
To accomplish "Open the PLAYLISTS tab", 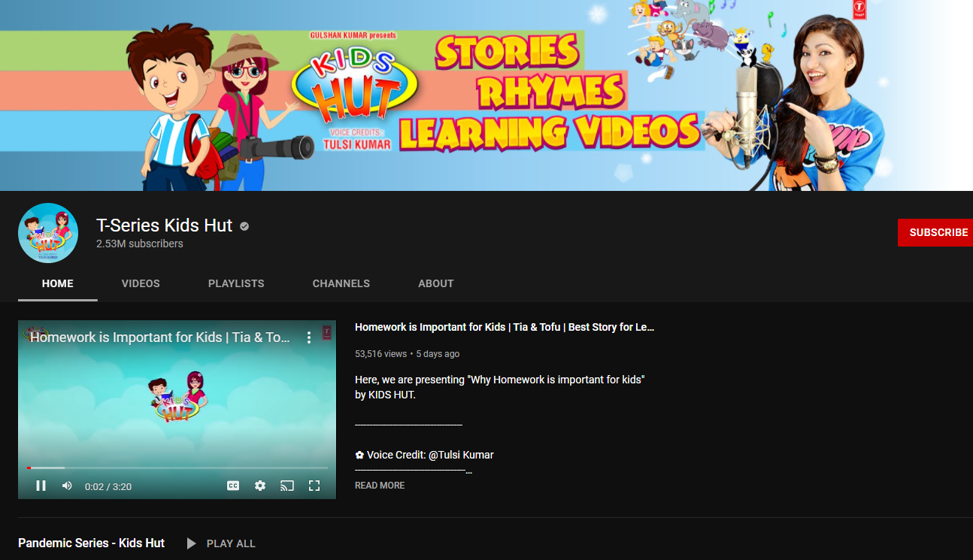I will click(236, 283).
